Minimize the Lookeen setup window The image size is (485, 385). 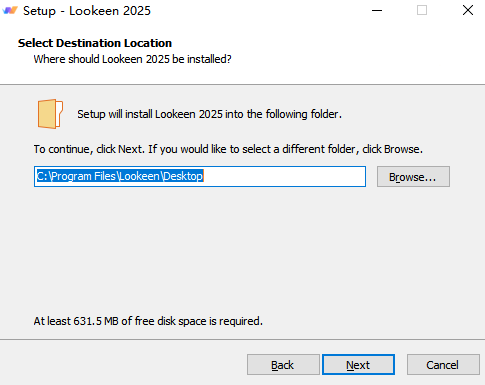[x=377, y=10]
